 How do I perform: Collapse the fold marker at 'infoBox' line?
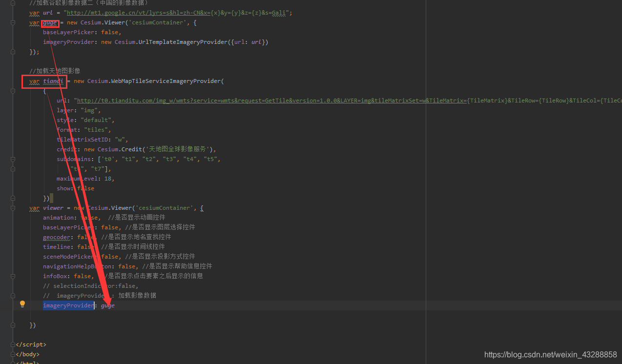[13, 276]
